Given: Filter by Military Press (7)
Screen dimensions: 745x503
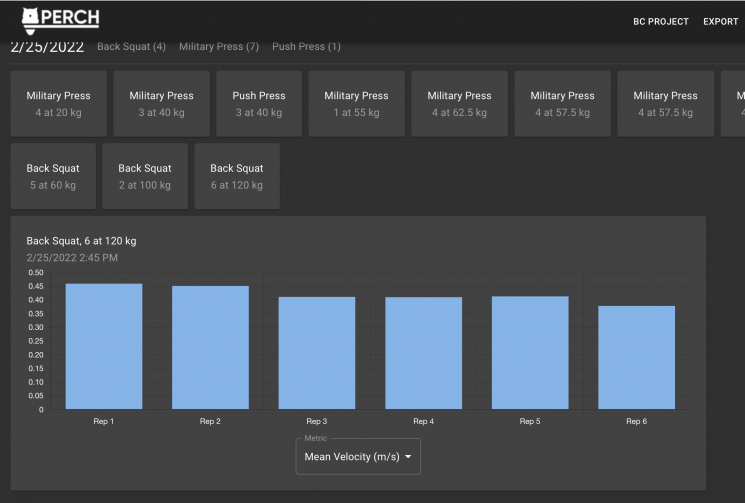Looking at the screenshot, I should [x=219, y=47].
